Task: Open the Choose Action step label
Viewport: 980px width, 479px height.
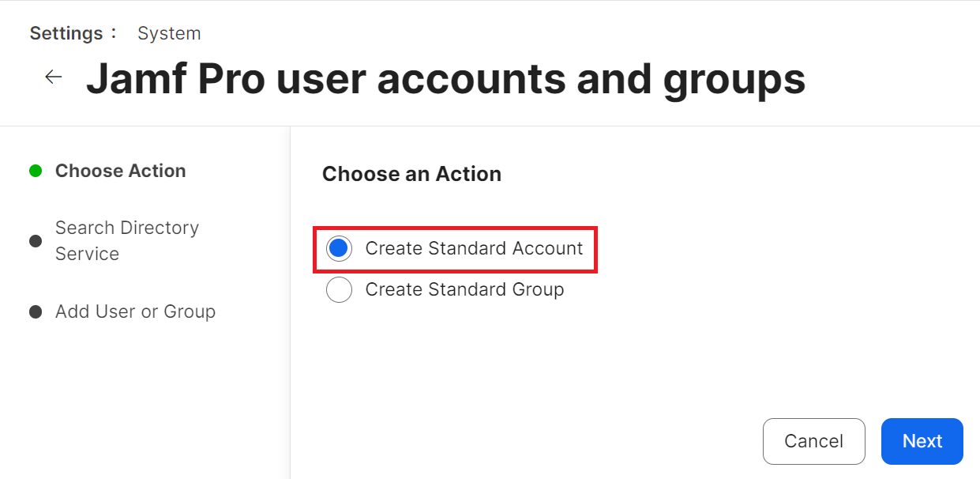Action: 120,171
